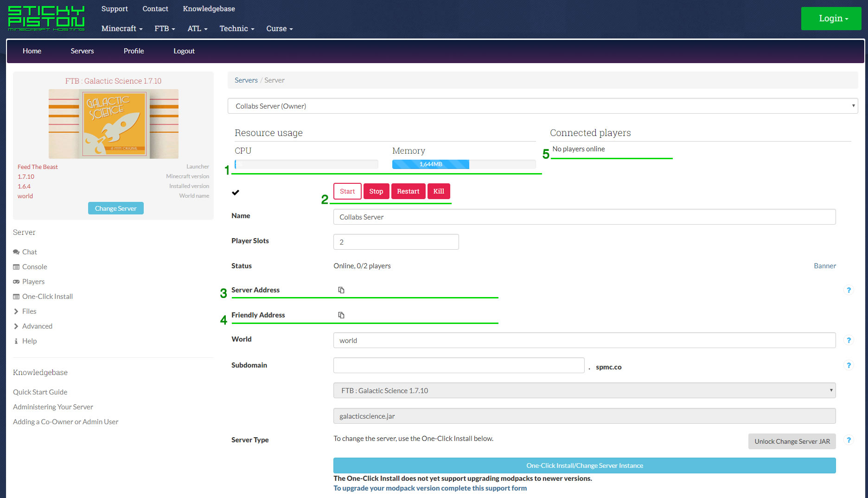Click the Name input field

pyautogui.click(x=584, y=217)
